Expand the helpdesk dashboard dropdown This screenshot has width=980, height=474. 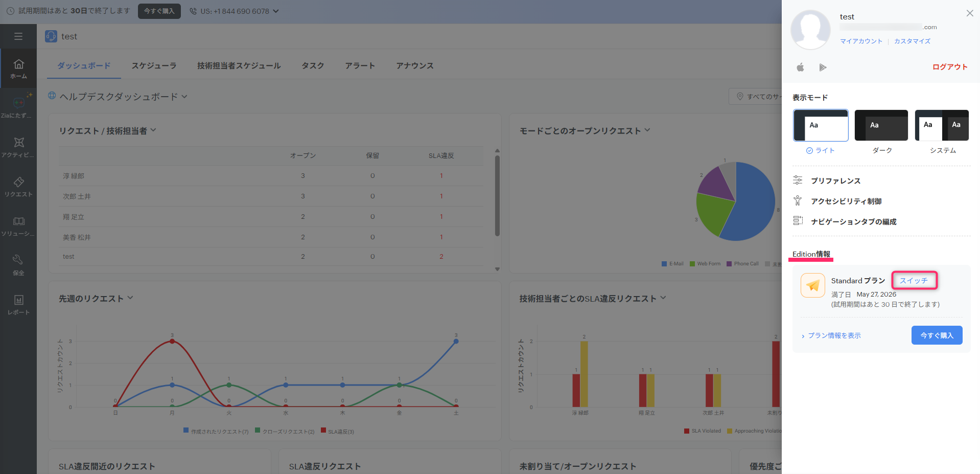pos(184,97)
